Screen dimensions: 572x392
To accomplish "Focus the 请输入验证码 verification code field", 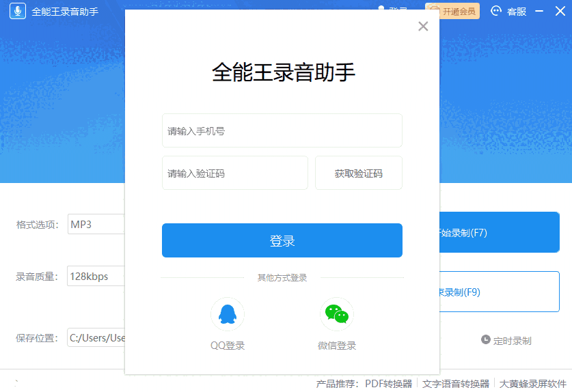I will click(235, 173).
